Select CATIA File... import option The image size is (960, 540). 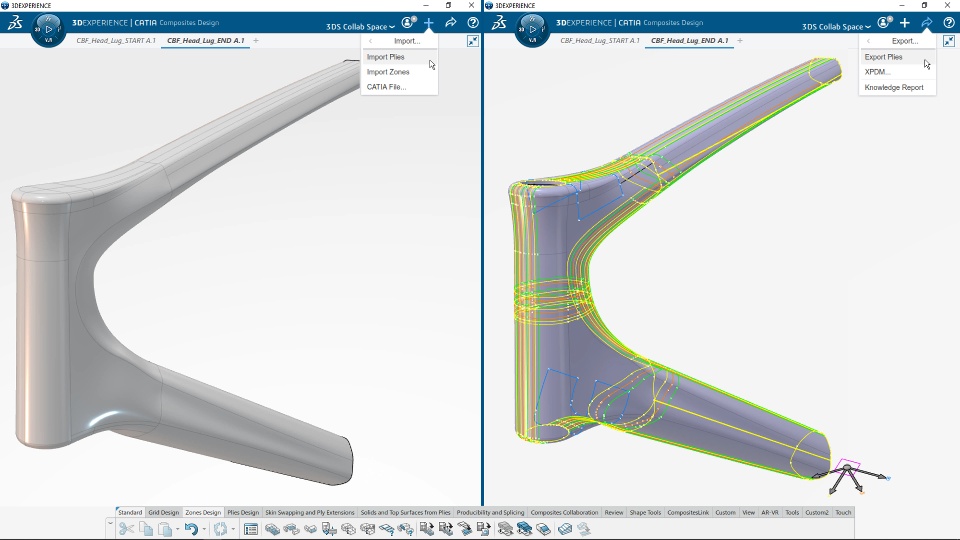click(x=399, y=87)
